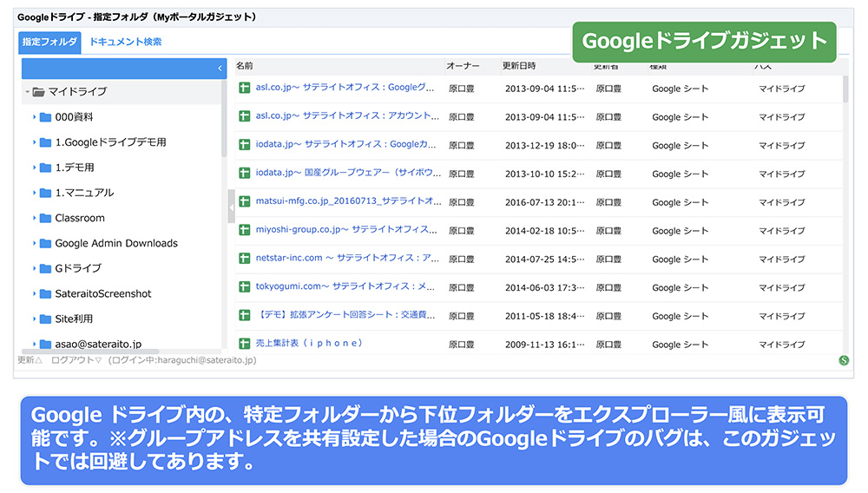Click the 更新 refresh link in footer
This screenshot has height=493, width=868.
point(30,360)
